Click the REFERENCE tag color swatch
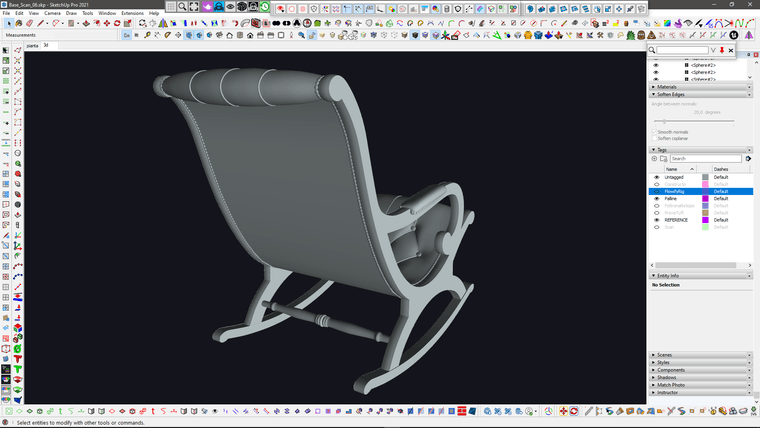Image resolution: width=760 pixels, height=428 pixels. tap(705, 219)
